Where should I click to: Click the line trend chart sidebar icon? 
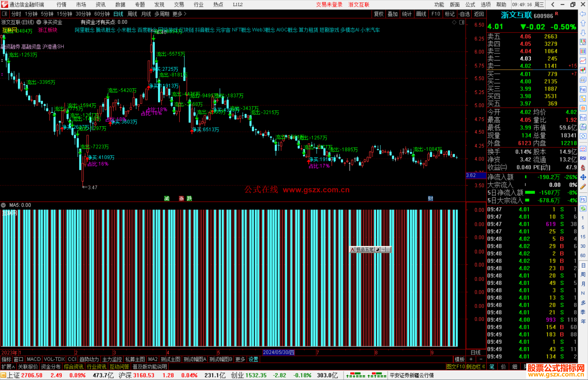point(583,60)
